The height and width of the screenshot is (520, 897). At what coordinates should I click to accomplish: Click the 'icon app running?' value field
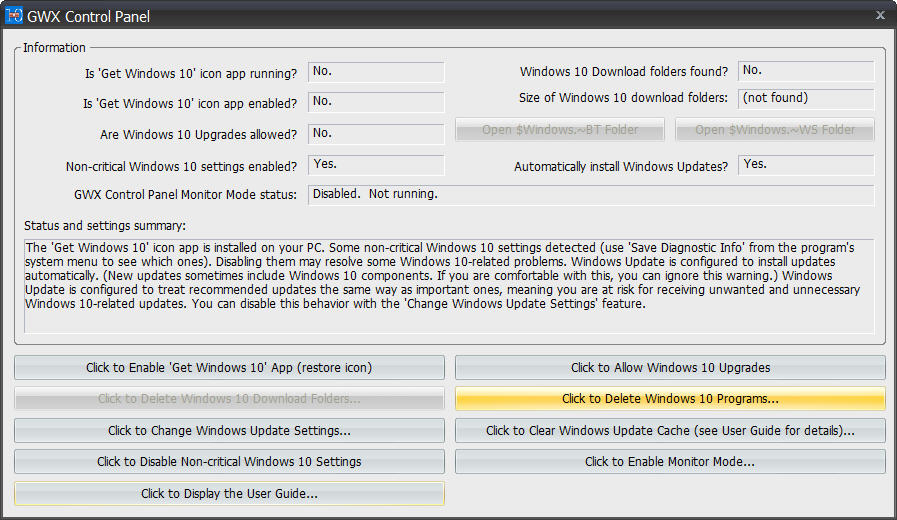coord(376,72)
